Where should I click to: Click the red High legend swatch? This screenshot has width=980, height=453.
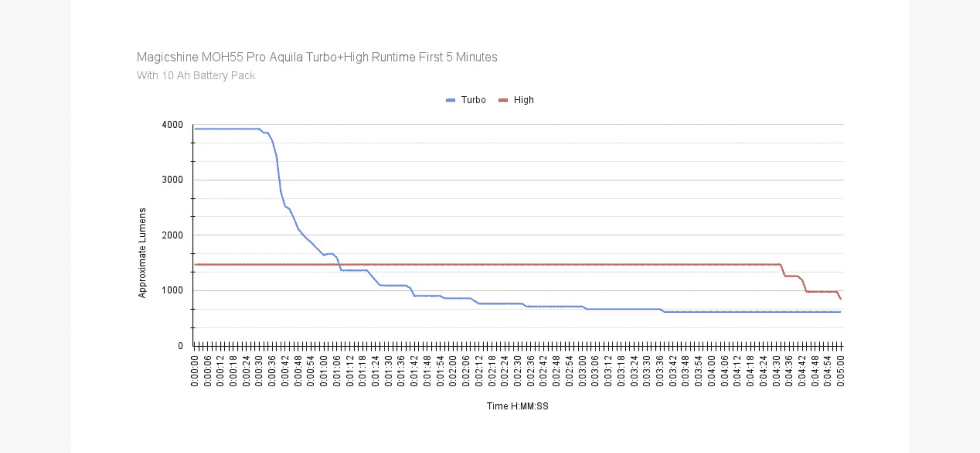[503, 100]
